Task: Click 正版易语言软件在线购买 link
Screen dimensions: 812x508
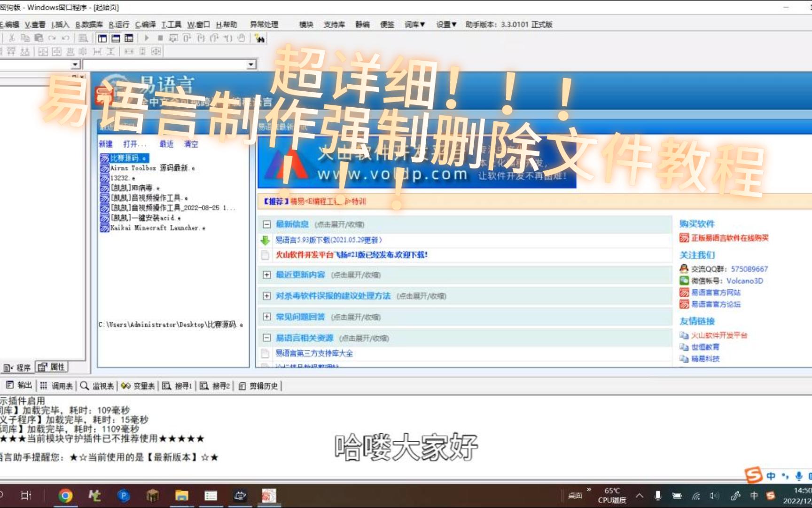Action: click(729, 238)
